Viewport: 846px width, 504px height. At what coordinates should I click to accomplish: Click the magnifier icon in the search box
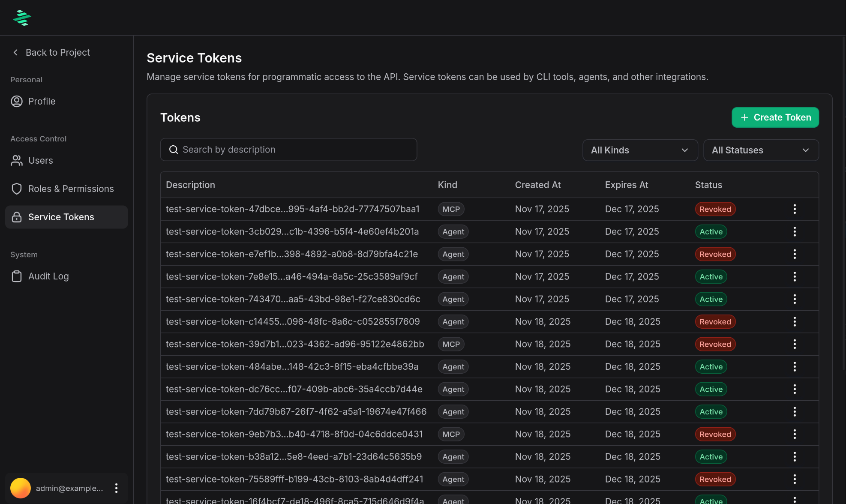[174, 149]
